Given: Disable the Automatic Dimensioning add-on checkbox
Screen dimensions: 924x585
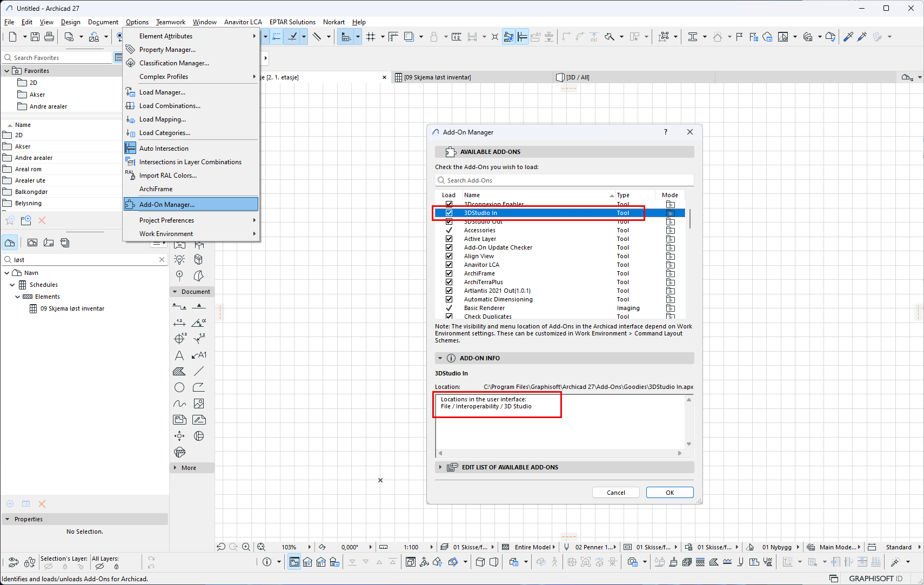Looking at the screenshot, I should (449, 299).
